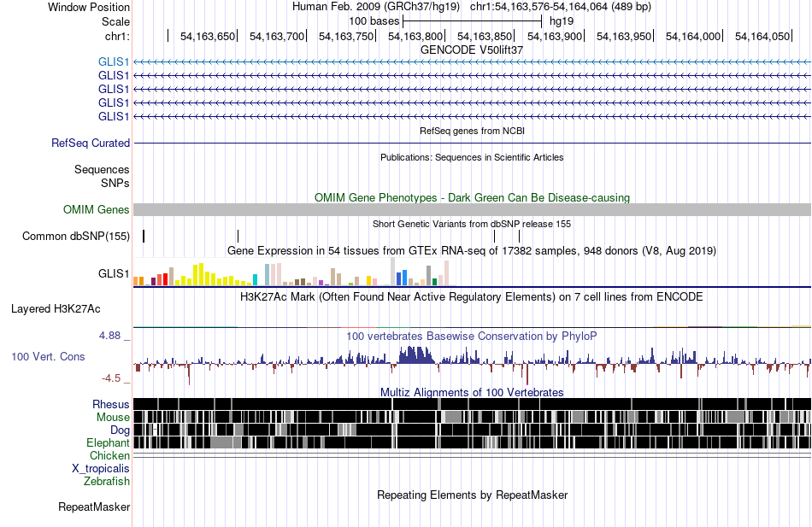Click the hg19 text beside the scale bar

[562, 21]
